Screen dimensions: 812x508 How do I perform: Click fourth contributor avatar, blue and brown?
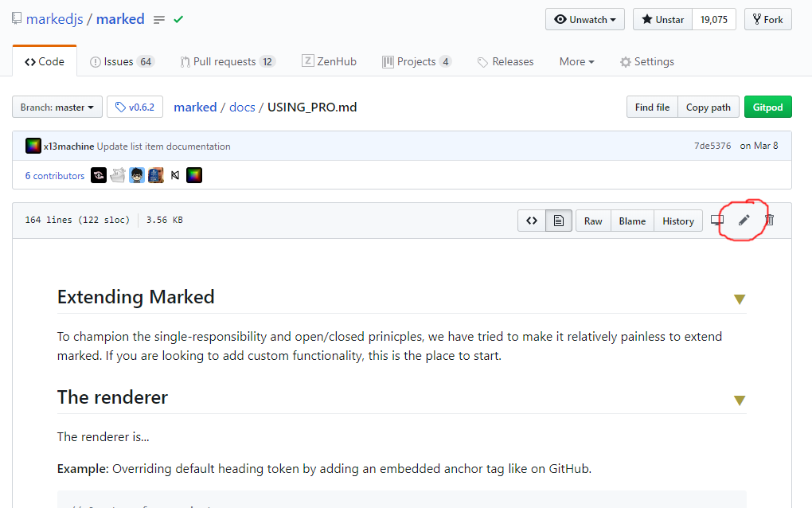[x=156, y=175]
